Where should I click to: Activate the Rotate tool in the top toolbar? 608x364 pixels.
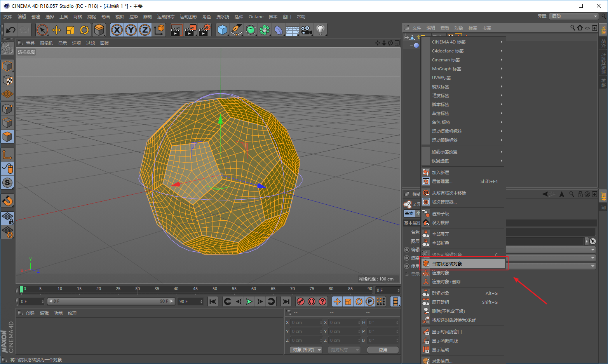[84, 30]
